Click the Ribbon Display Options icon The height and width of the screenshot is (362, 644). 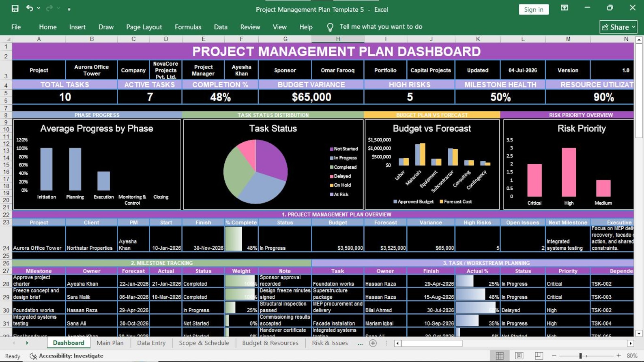pyautogui.click(x=565, y=8)
